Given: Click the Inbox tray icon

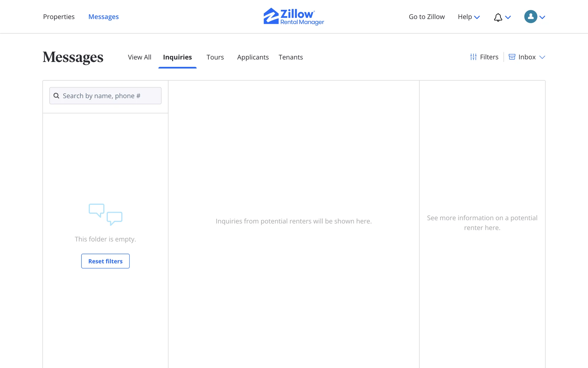Looking at the screenshot, I should click(x=512, y=57).
